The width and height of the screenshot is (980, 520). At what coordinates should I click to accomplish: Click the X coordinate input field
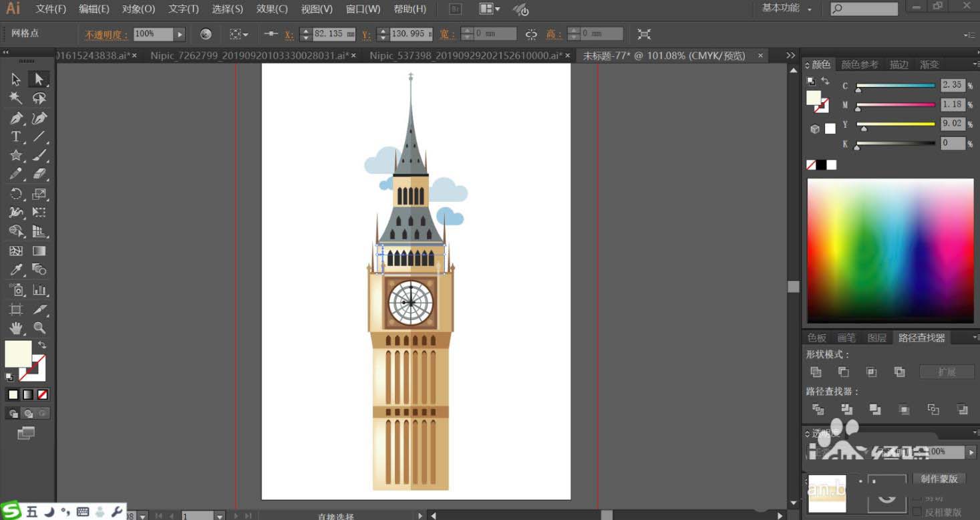pos(335,34)
